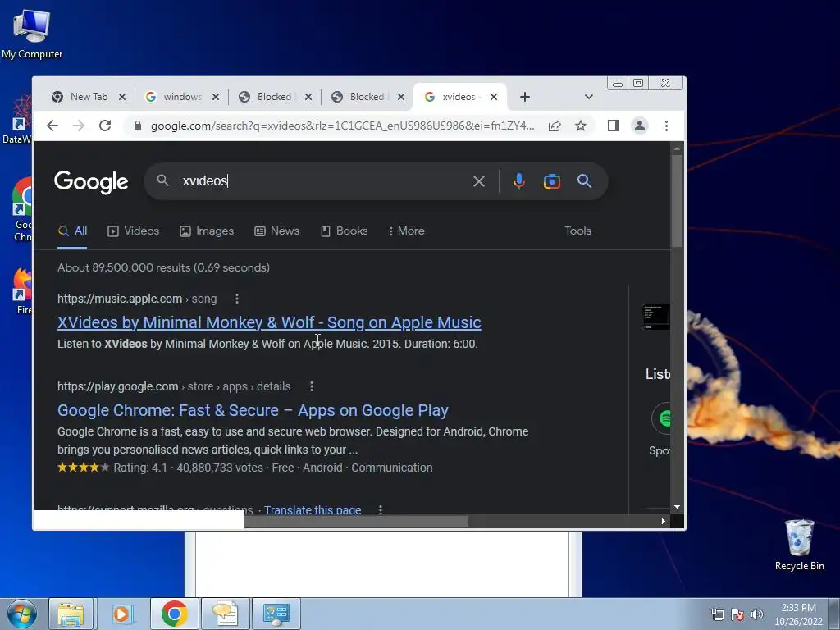The image size is (840, 630).
Task: Click the forward navigation arrow
Action: pos(79,126)
